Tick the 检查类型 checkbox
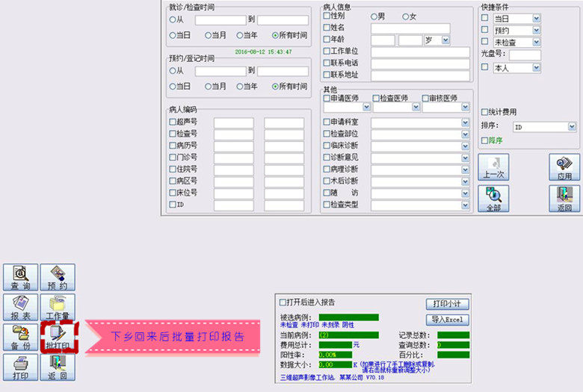 click(x=327, y=205)
